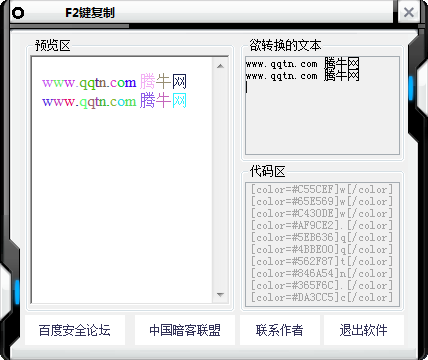Open the 百度安全论坛 button
This screenshot has width=428, height=360.
[x=75, y=330]
